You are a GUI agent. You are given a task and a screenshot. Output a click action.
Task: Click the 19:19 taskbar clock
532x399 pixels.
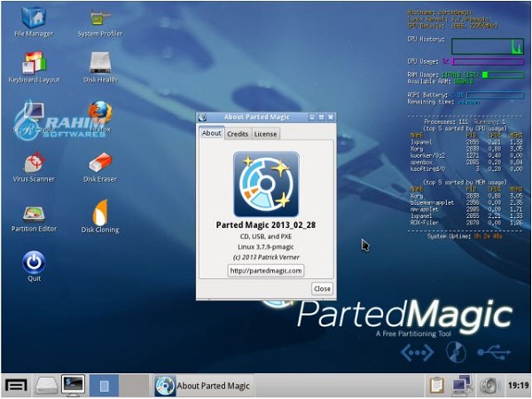(x=518, y=386)
